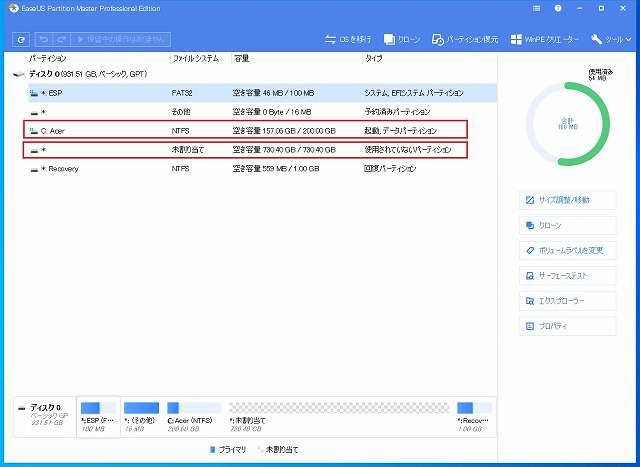The height and width of the screenshot is (467, 640).
Task: Click the Recovery row drive icon
Action: tap(34, 169)
